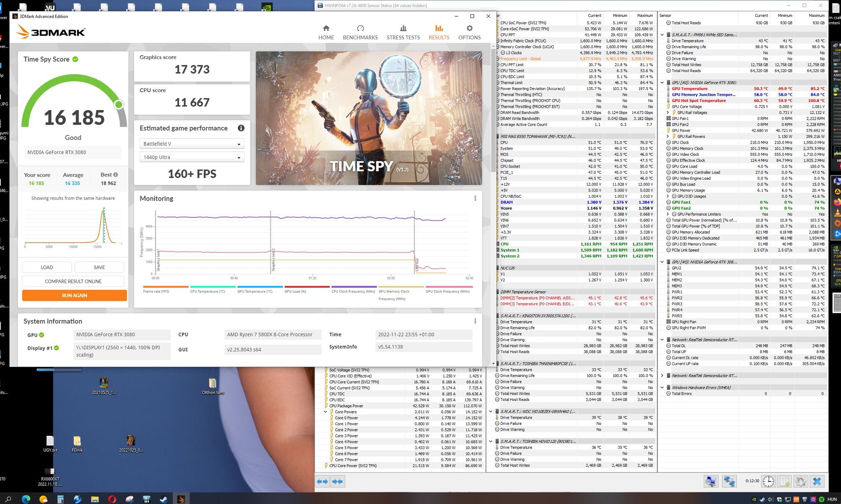Viewport: 841px width, 504px height.
Task: Open File Explorer from the taskbar
Action: 95,499
